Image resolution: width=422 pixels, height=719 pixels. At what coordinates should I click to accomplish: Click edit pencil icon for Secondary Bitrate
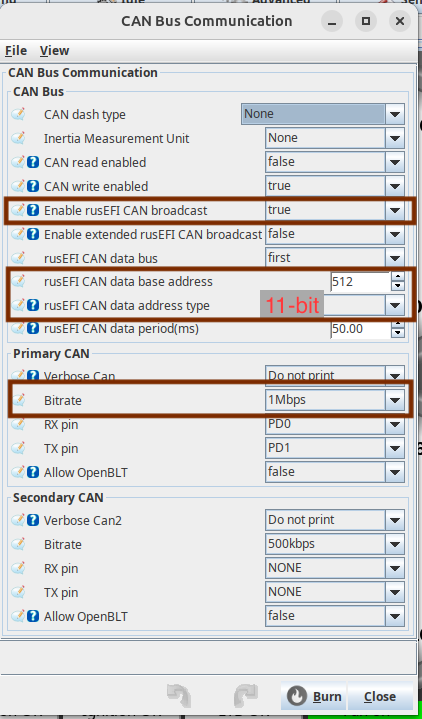[x=18, y=544]
